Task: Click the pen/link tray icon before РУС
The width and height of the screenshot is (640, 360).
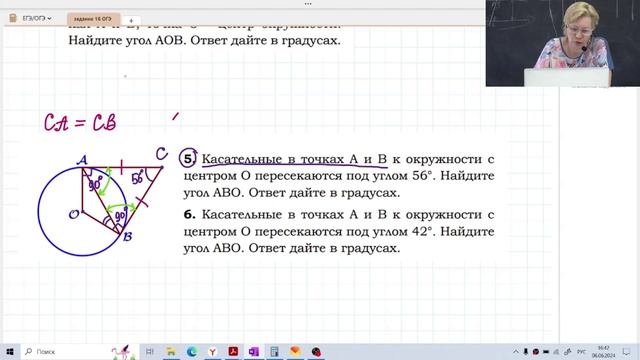Action: (567, 351)
